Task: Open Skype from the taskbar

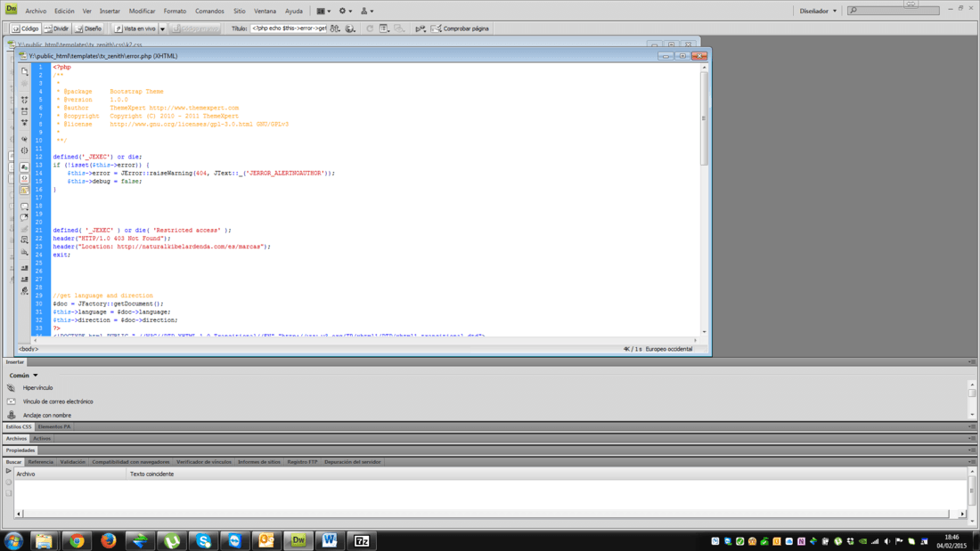Action: tap(203, 540)
